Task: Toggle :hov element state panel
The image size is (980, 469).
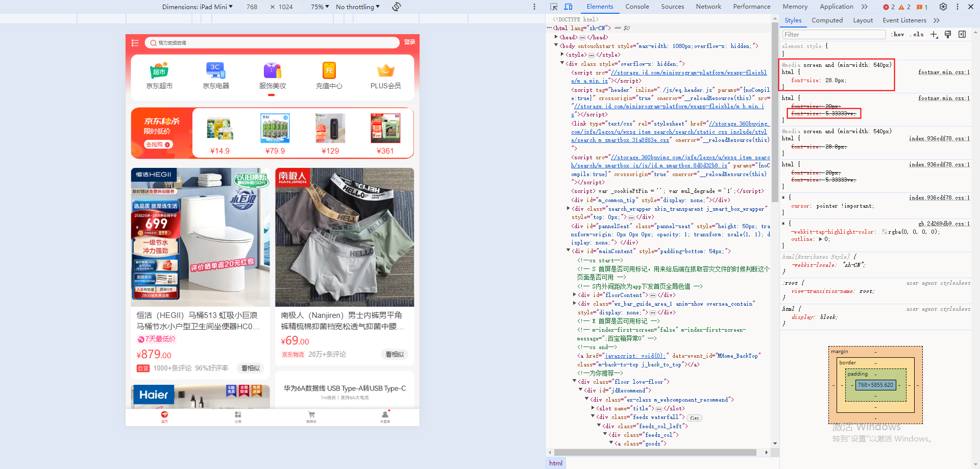Action: point(898,34)
